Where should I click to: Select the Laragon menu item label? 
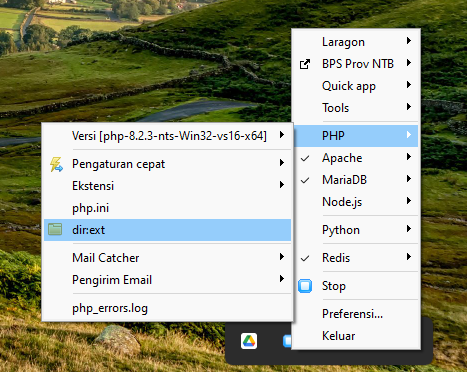(343, 42)
